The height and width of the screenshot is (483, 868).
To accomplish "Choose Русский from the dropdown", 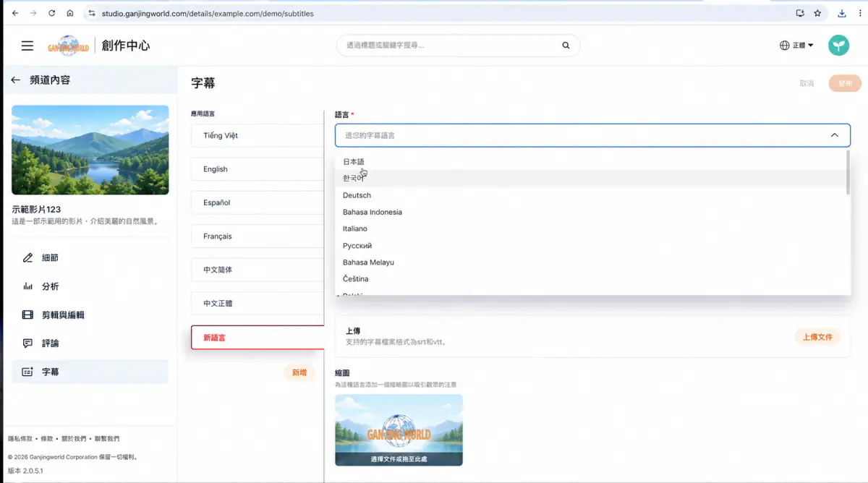I will [x=592, y=246].
